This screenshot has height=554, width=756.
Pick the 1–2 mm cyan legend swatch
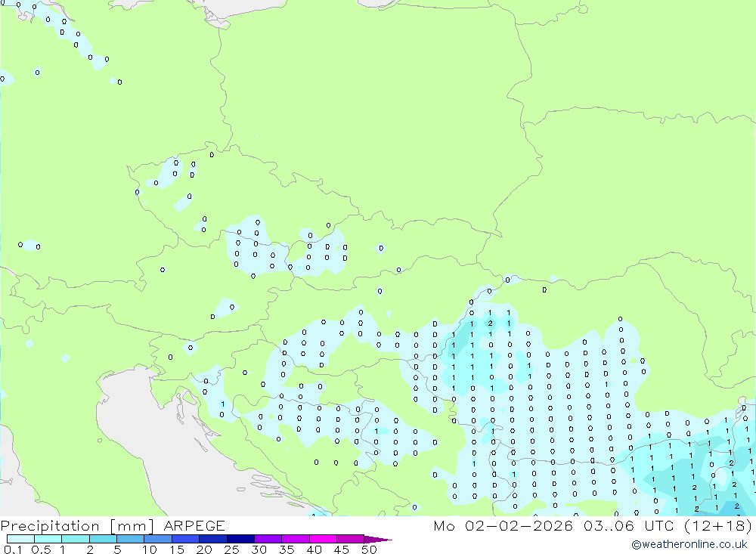[x=76, y=539]
